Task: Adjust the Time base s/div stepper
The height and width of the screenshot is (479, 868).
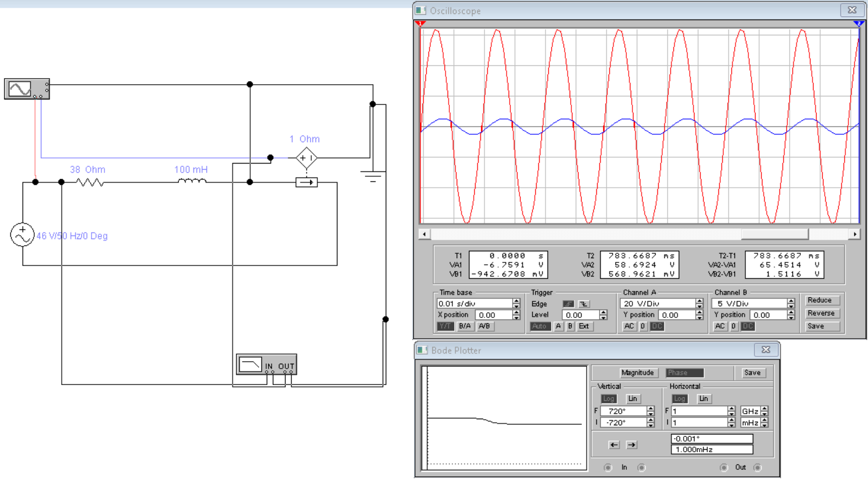Action: 516,303
